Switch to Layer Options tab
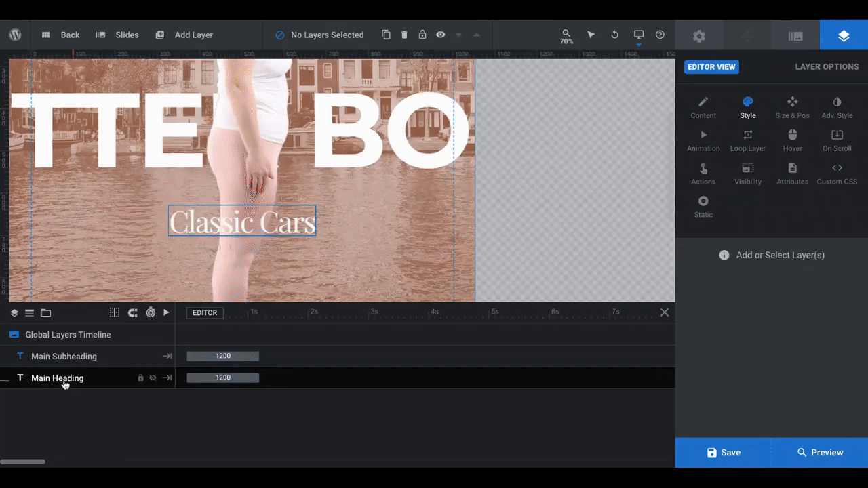Image resolution: width=868 pixels, height=488 pixels. tap(844, 36)
